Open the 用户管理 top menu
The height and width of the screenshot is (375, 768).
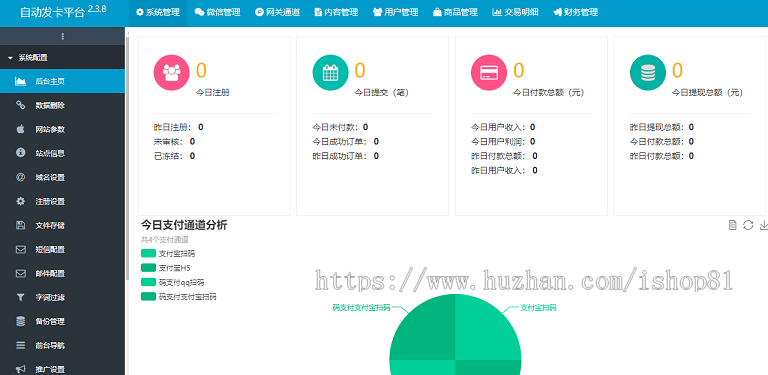[x=396, y=12]
